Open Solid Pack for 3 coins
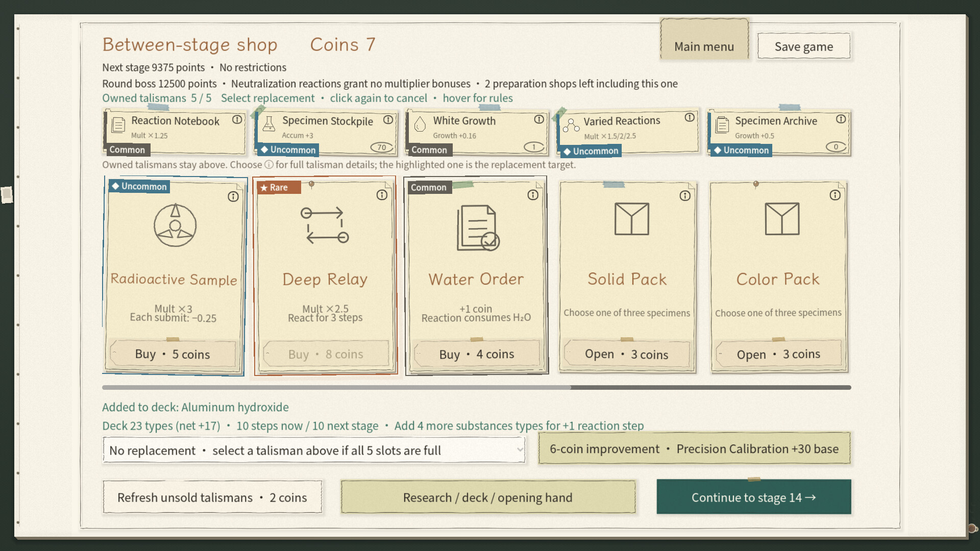Viewport: 980px width, 551px height. click(x=627, y=354)
